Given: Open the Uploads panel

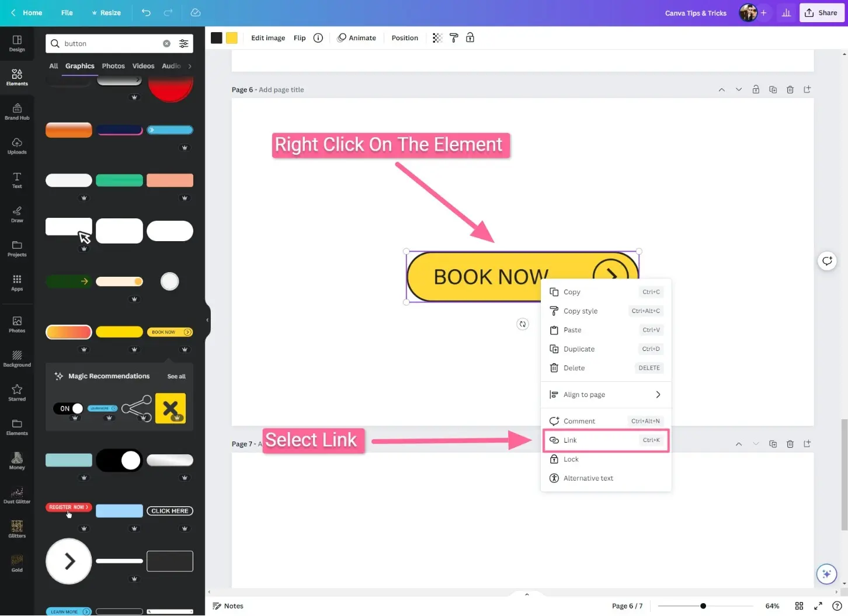Looking at the screenshot, I should (17, 146).
